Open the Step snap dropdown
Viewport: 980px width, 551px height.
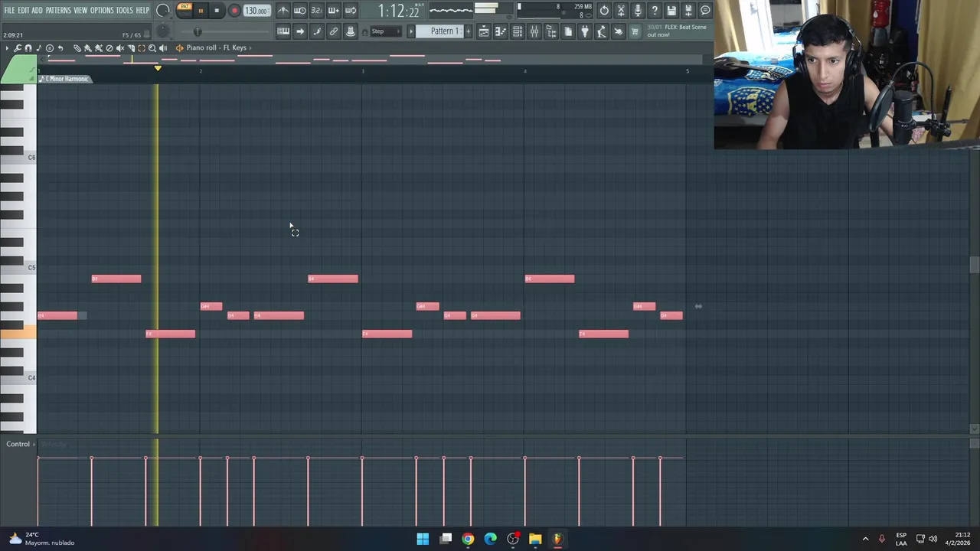(x=387, y=31)
